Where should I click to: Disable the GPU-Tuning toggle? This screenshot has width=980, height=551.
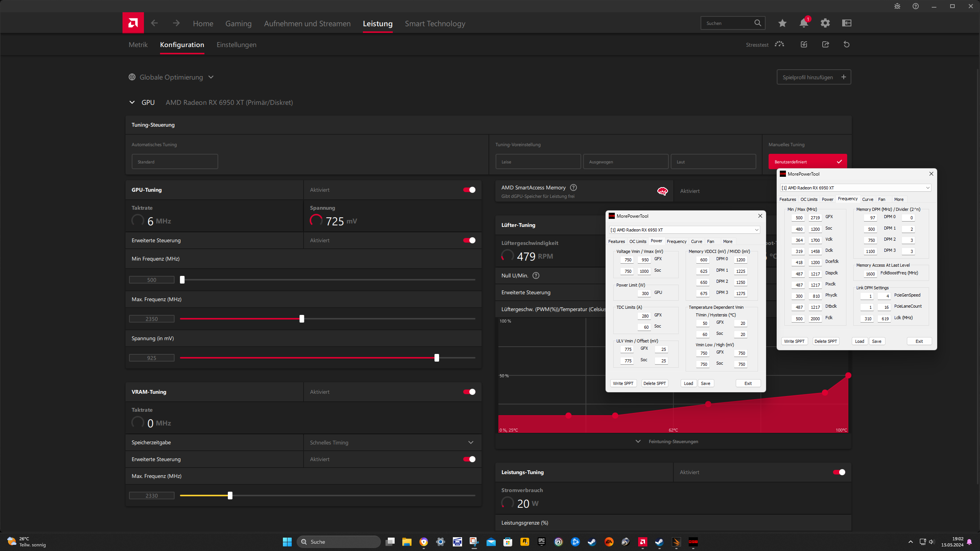coord(469,190)
